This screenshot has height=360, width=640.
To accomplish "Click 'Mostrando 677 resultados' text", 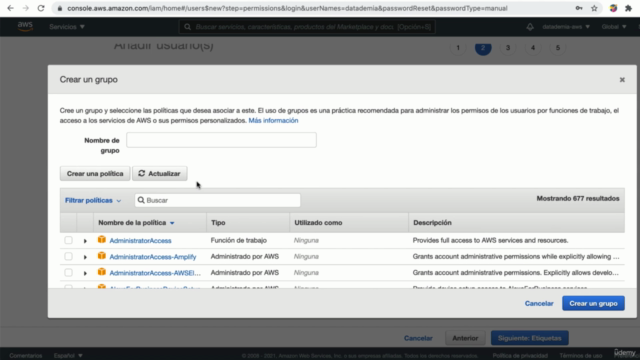I will [x=578, y=198].
